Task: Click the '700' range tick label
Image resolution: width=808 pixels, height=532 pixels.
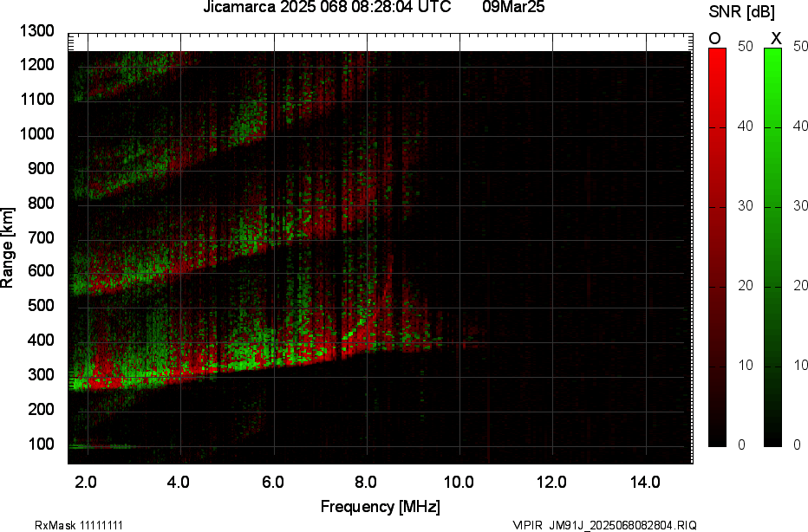Action: (41, 237)
